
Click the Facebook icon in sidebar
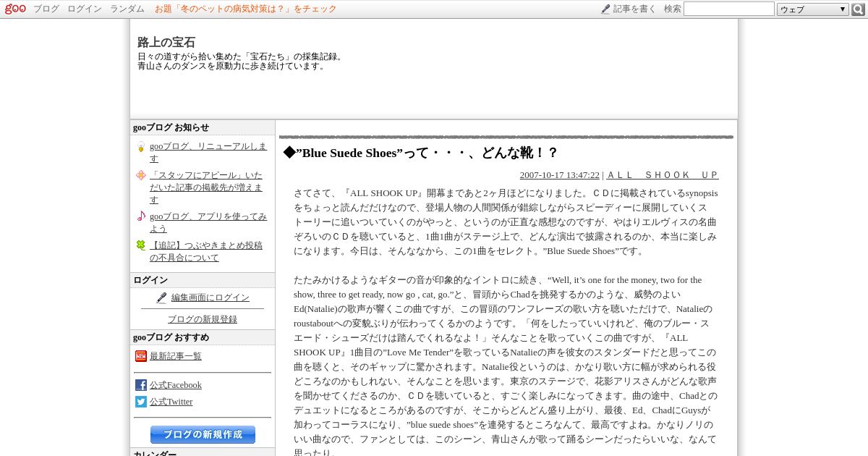coord(140,385)
